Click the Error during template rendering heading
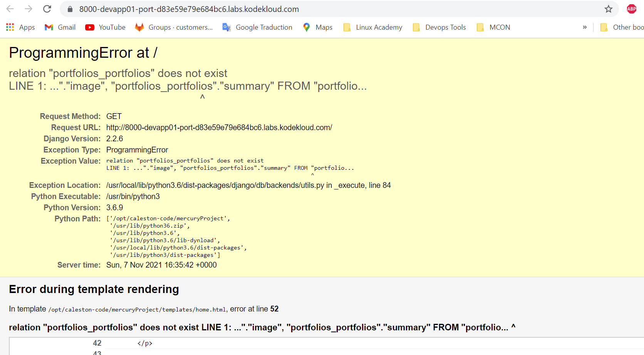 click(x=94, y=289)
